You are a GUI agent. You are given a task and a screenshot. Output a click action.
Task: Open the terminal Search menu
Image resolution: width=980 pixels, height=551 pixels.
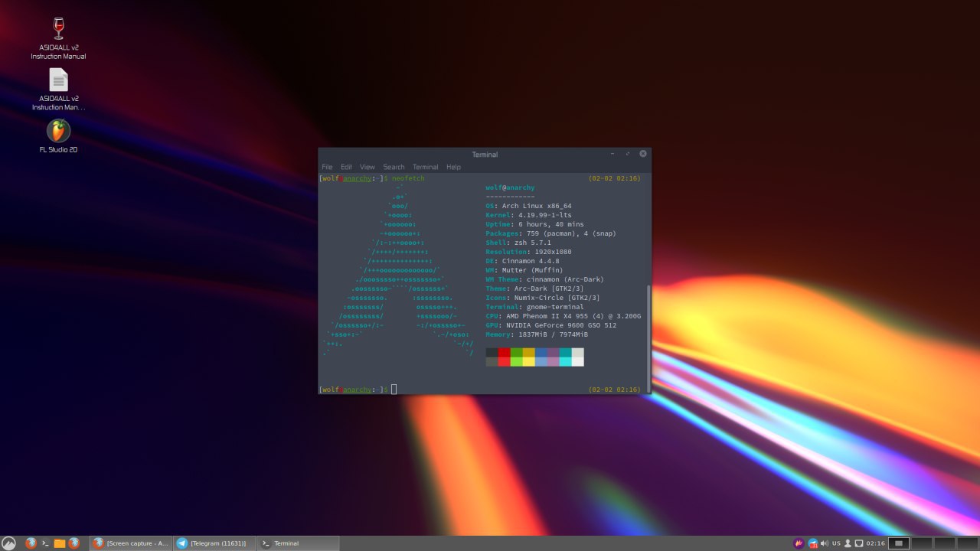[394, 167]
